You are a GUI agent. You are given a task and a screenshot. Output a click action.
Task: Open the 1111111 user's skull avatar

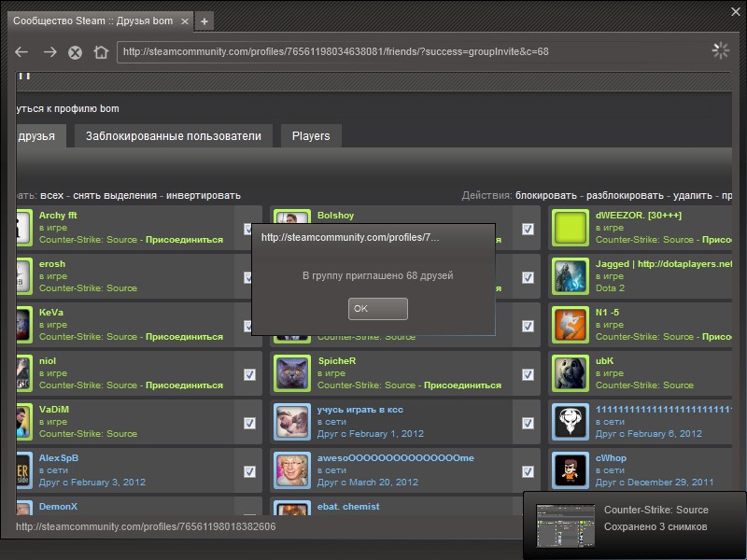tap(571, 423)
